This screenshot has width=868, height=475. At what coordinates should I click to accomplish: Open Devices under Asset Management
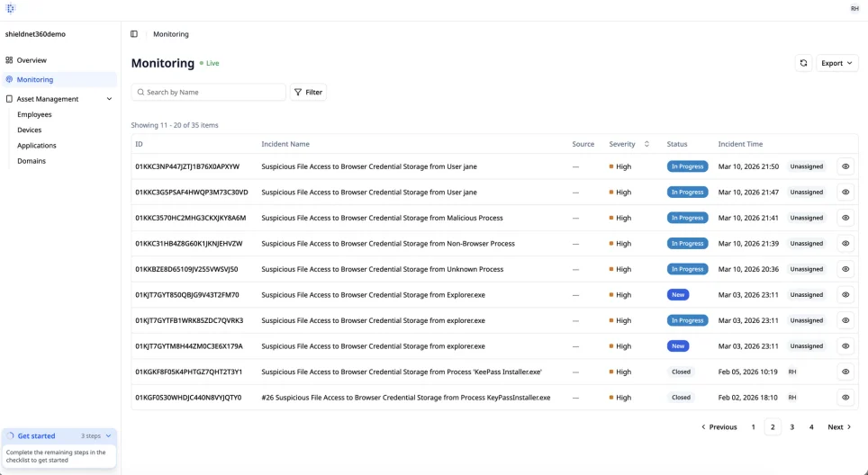click(30, 130)
